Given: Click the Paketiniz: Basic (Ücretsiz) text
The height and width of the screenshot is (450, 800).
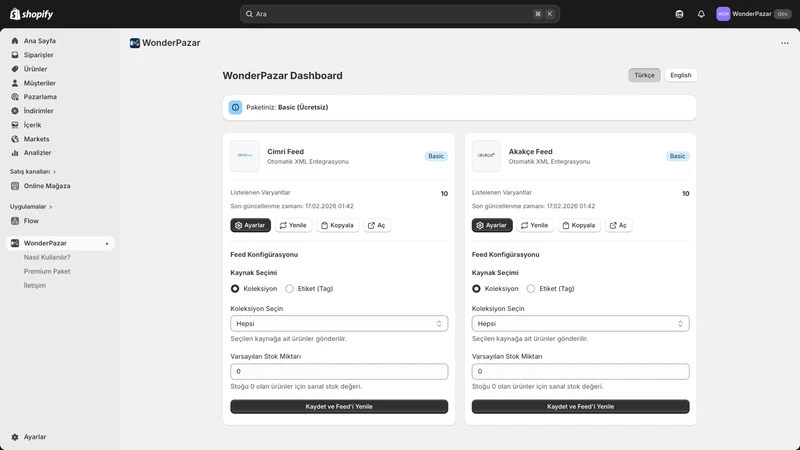Looking at the screenshot, I should pyautogui.click(x=287, y=107).
